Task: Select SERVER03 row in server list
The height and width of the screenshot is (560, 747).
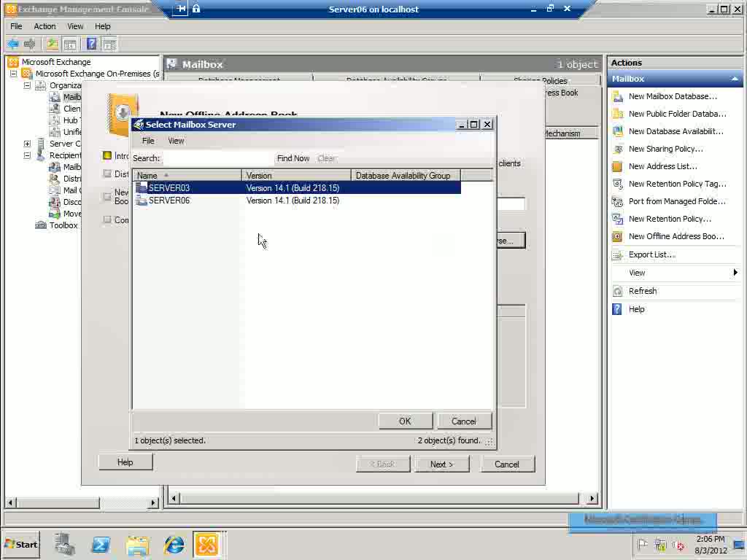Action: click(297, 187)
